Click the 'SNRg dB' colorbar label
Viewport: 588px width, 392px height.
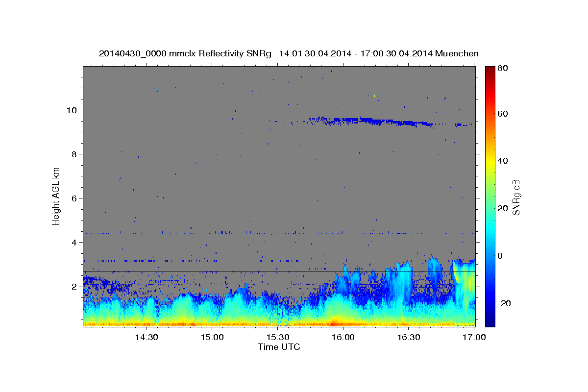point(516,197)
